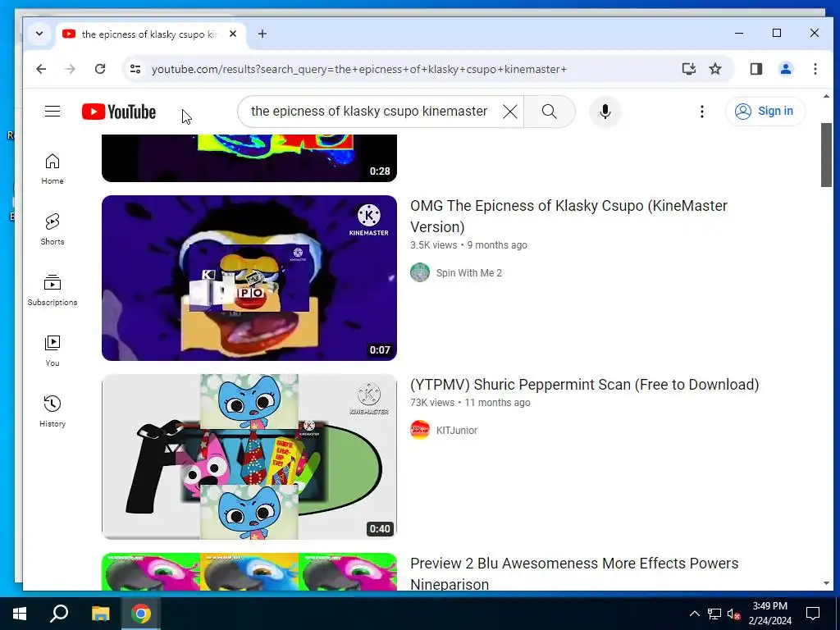This screenshot has width=840, height=630.
Task: Open Subscriptions in the sidebar
Action: point(52,290)
